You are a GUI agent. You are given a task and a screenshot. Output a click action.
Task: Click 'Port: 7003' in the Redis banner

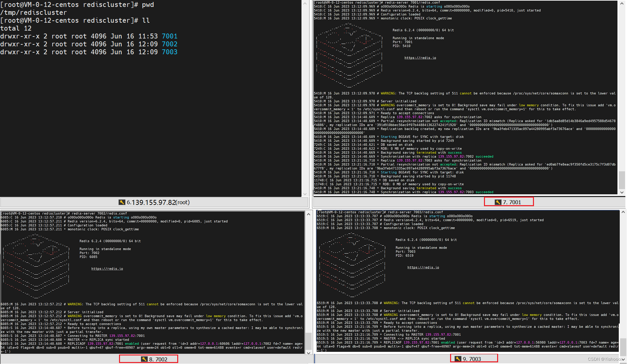tap(405, 252)
